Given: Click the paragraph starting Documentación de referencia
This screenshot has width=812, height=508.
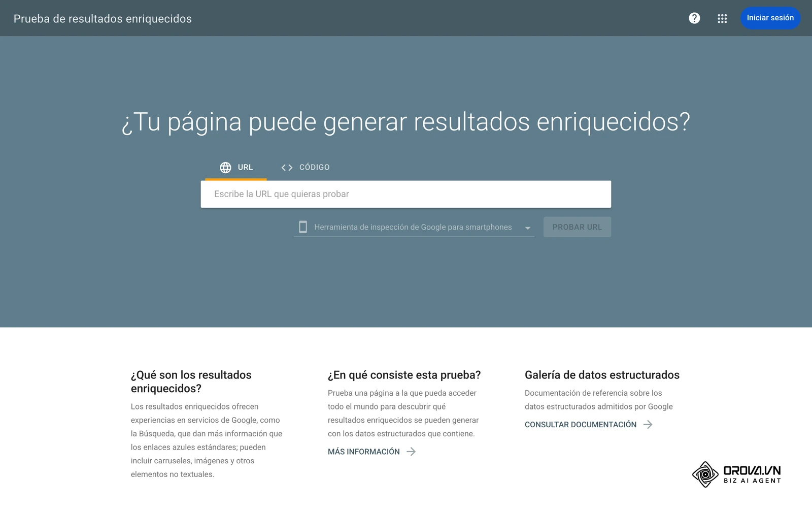Looking at the screenshot, I should coord(599,400).
